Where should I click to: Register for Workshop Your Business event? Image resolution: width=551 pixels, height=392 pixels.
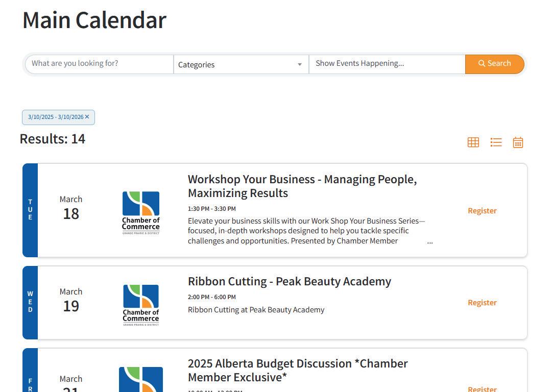click(482, 211)
